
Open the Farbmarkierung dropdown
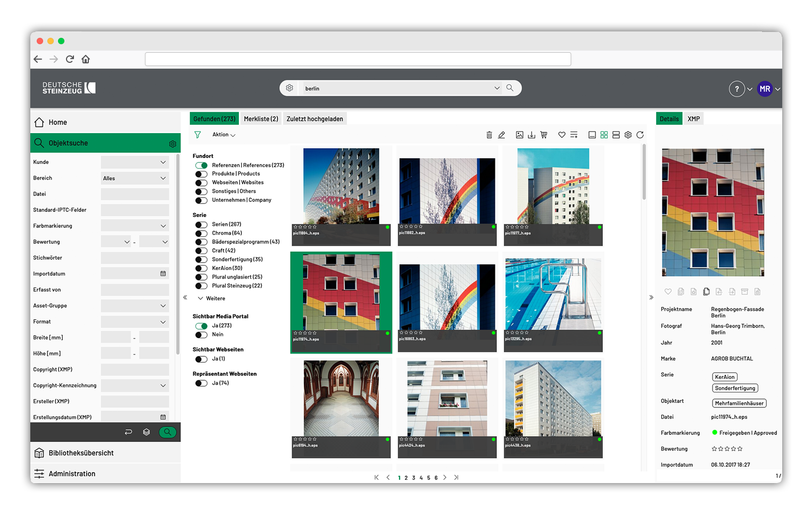click(135, 226)
